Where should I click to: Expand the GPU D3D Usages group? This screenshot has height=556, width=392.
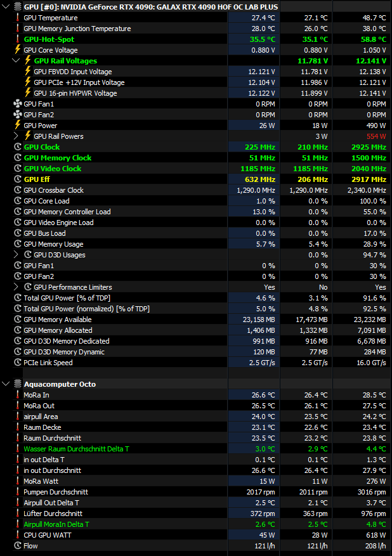(x=16, y=255)
